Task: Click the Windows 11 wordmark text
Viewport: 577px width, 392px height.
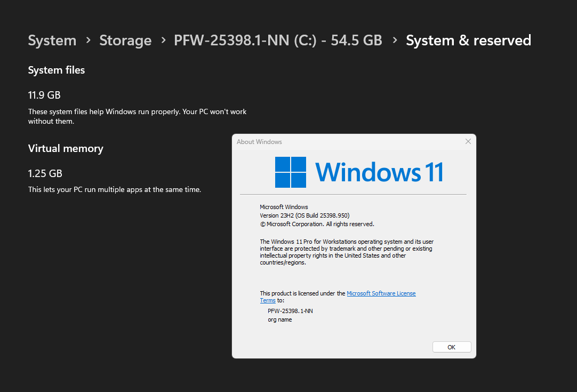Action: [x=379, y=172]
